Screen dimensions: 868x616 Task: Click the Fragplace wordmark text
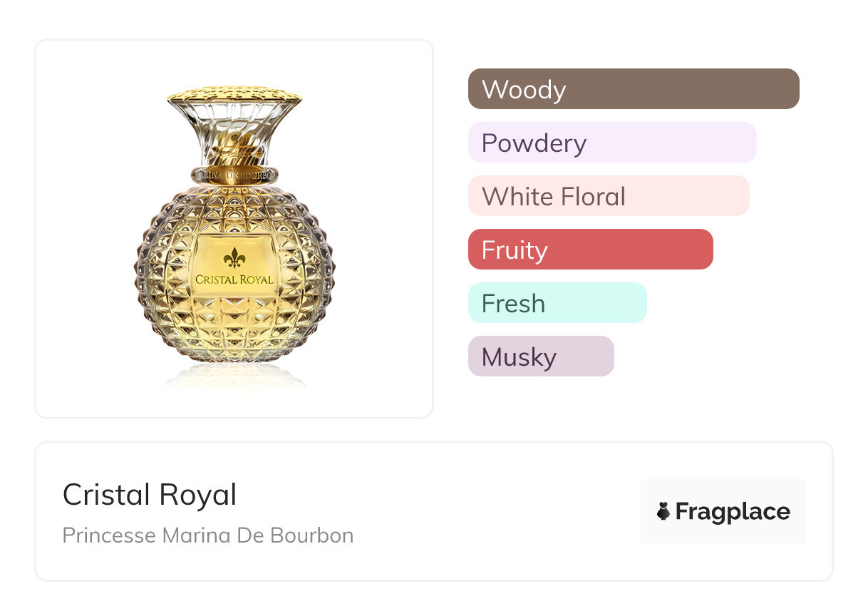[x=732, y=511]
